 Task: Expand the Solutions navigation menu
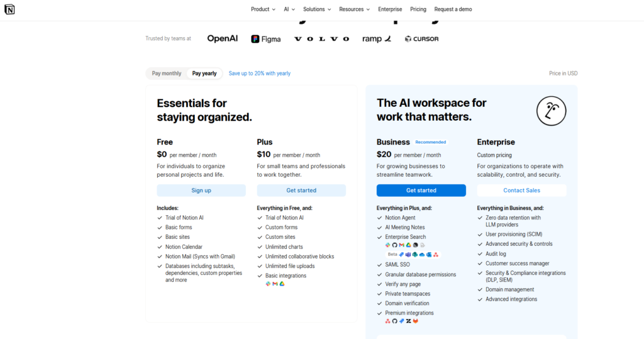[317, 9]
